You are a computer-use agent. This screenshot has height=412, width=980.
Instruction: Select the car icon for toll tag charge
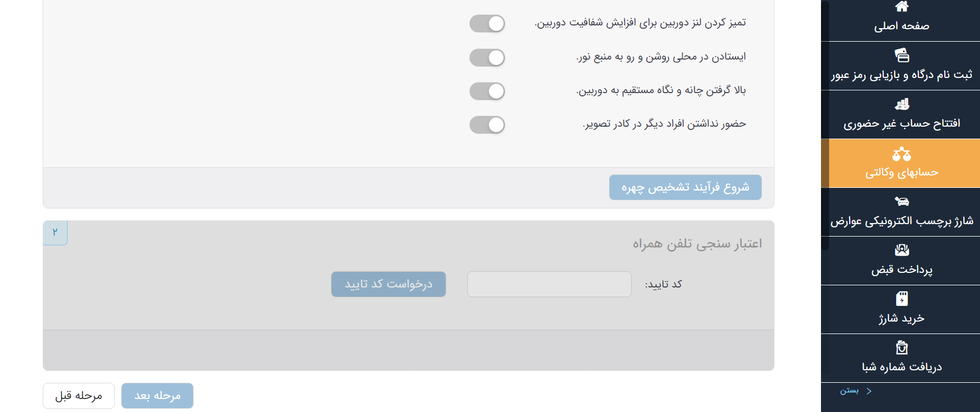pos(900,201)
